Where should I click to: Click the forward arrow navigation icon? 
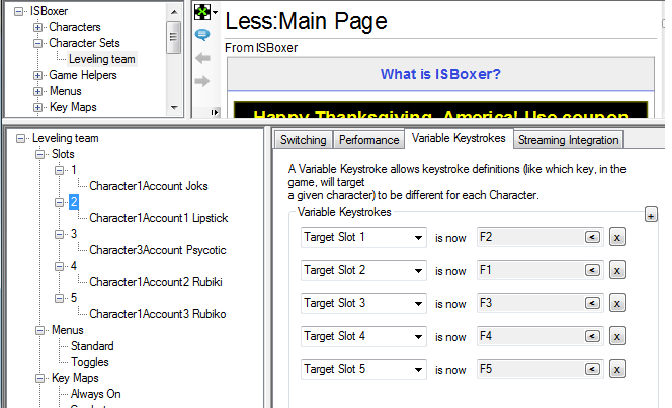(x=202, y=81)
